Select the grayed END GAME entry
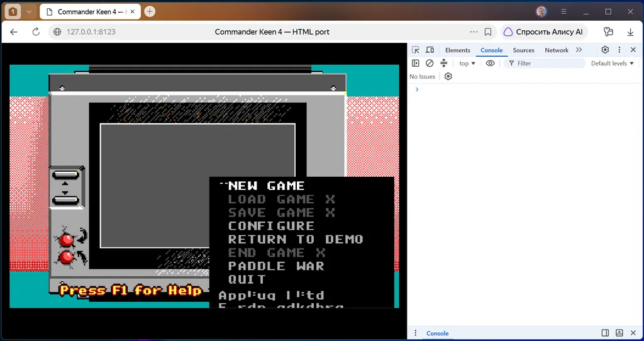The width and height of the screenshot is (644, 341). click(277, 253)
